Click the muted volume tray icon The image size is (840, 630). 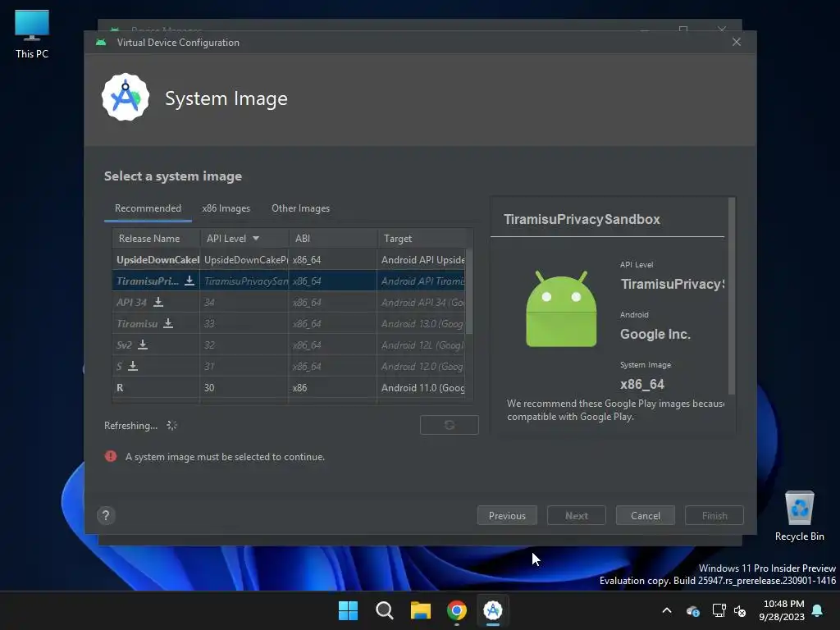740,610
